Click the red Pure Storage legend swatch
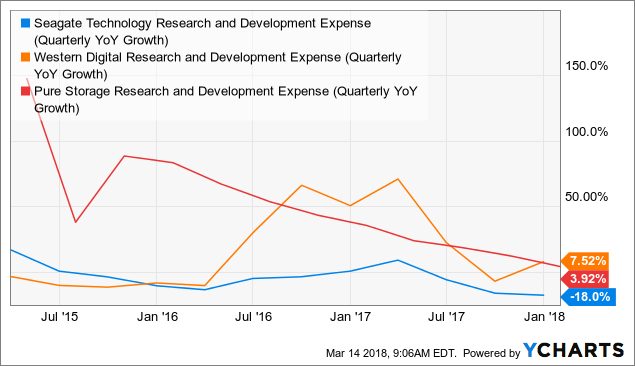The image size is (635, 366). coord(26,91)
